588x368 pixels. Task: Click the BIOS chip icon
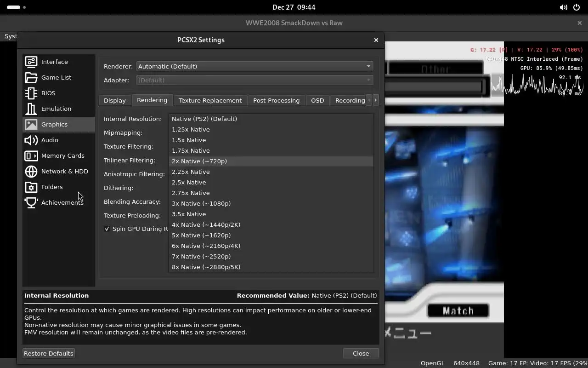[31, 93]
